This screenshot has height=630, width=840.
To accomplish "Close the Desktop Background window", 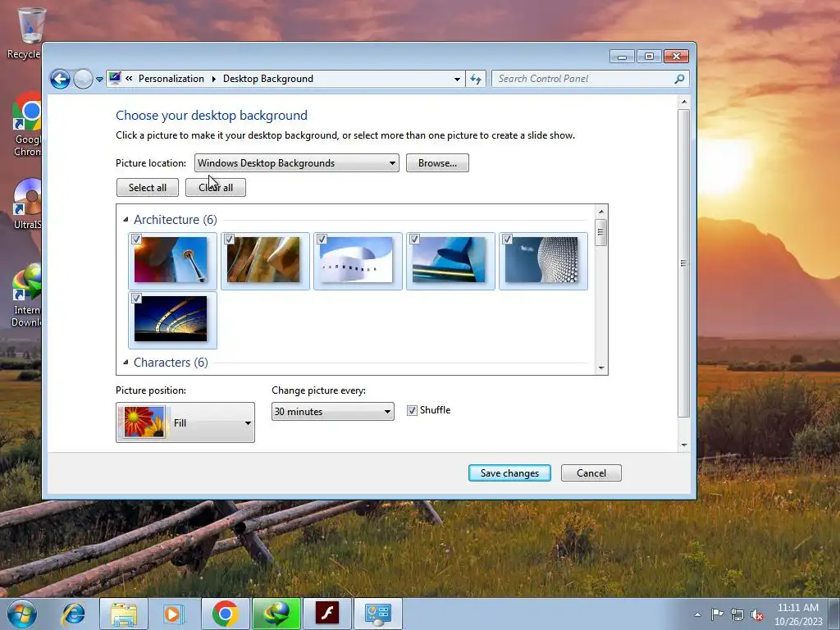I will [676, 57].
